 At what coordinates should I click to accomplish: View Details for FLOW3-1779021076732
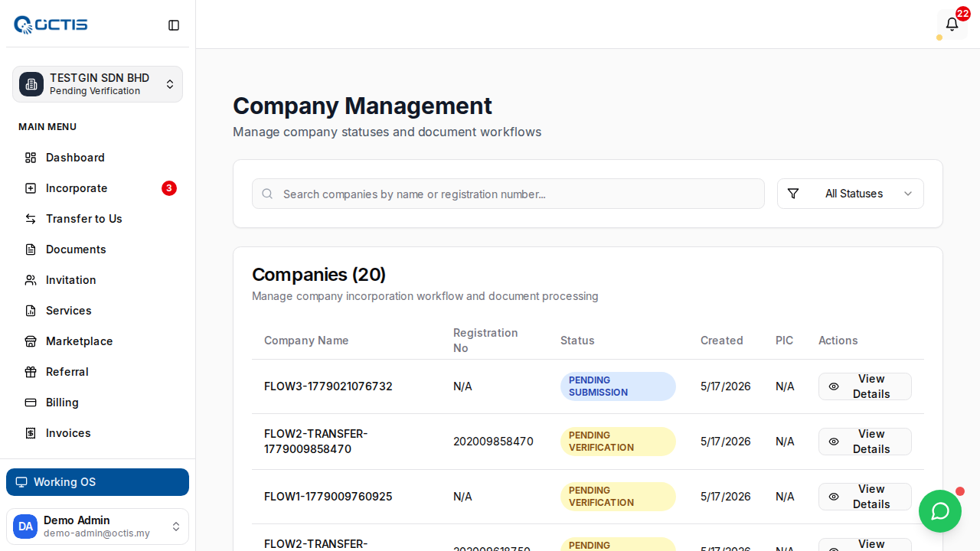pyautogui.click(x=865, y=386)
